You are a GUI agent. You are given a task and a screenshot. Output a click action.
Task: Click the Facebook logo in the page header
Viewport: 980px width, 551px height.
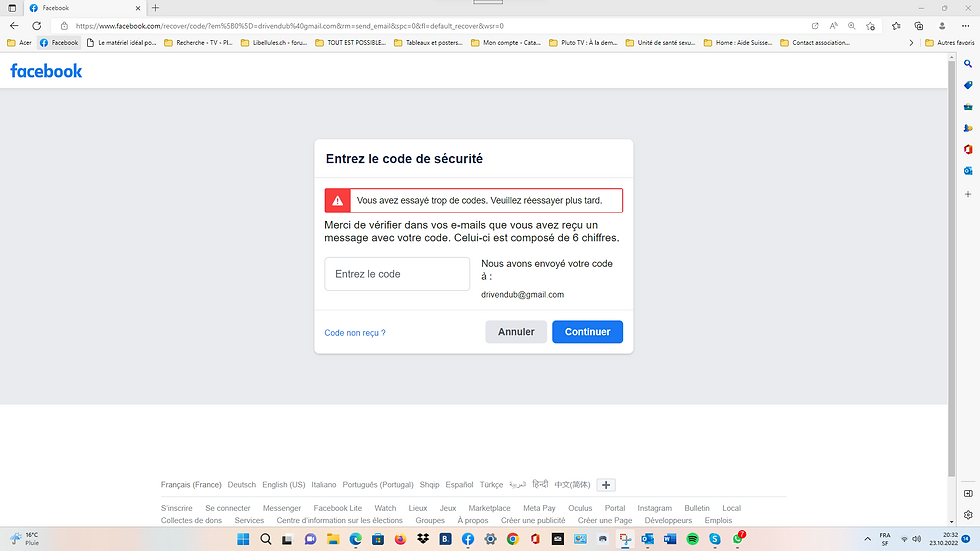click(x=46, y=71)
